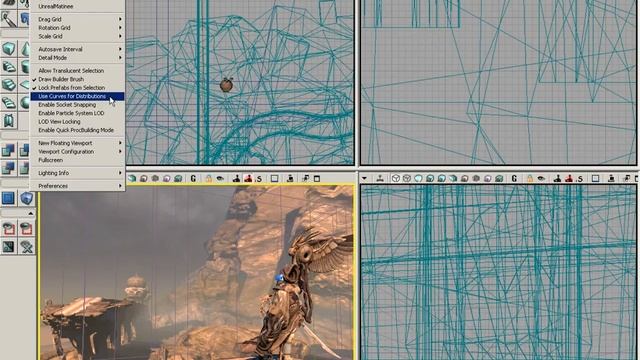Click second wireframe cube in right viewport toolbar
The width and height of the screenshot is (640, 360).
click(x=407, y=178)
